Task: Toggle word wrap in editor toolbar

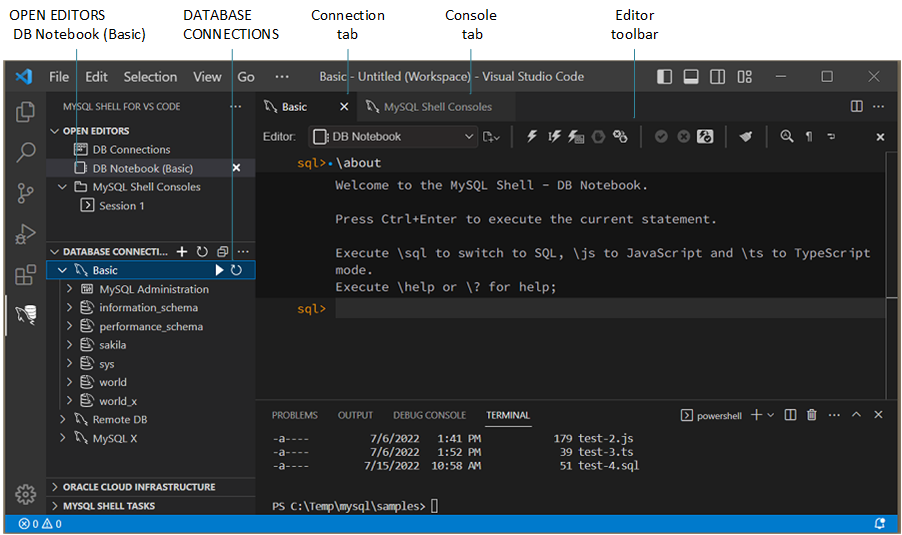Action: pos(831,137)
